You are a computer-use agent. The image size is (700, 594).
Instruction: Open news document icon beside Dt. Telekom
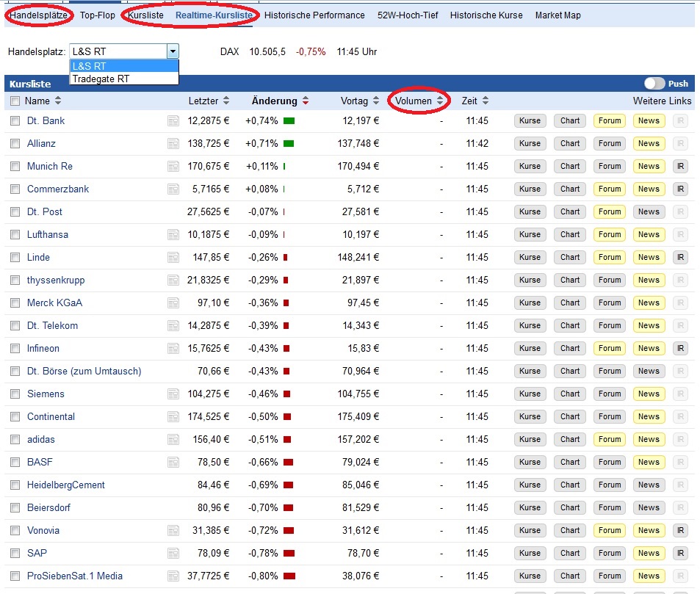pyautogui.click(x=173, y=326)
